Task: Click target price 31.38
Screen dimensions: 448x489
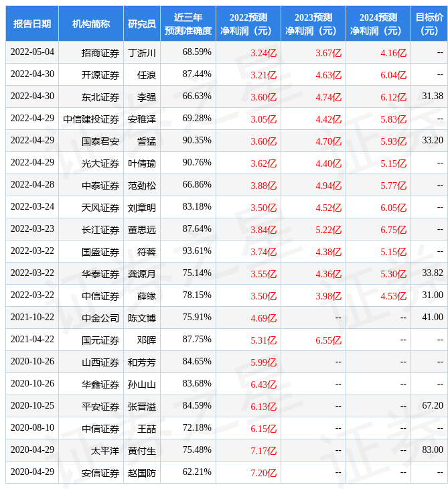Action: point(433,96)
